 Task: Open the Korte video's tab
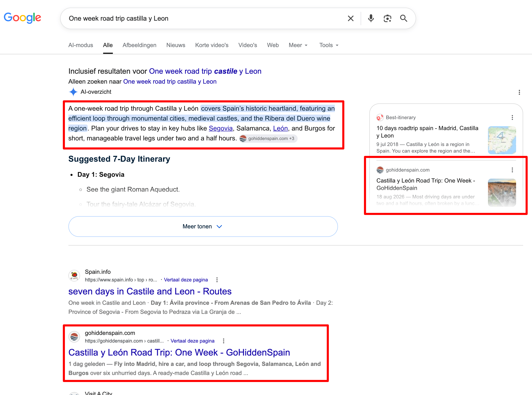[x=212, y=45]
